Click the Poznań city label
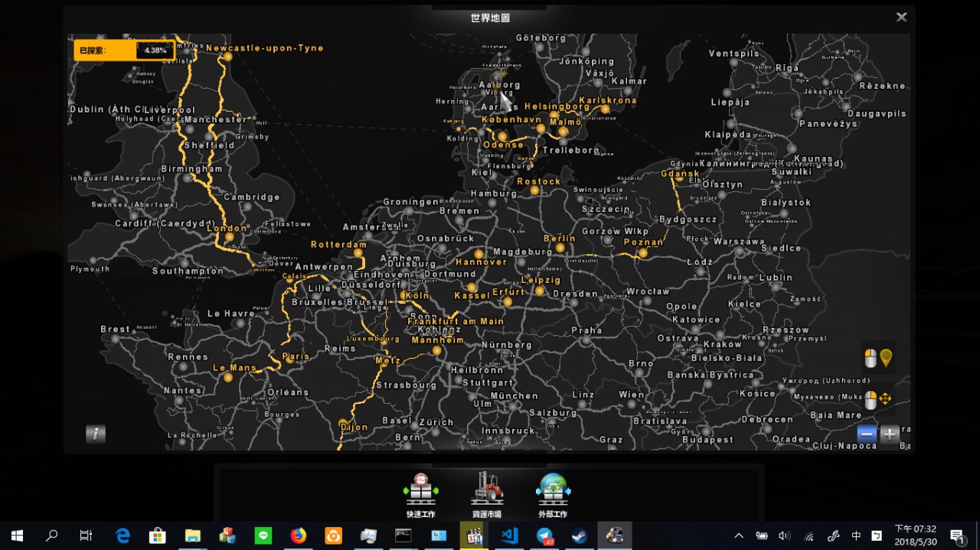This screenshot has height=550, width=980. [x=643, y=242]
